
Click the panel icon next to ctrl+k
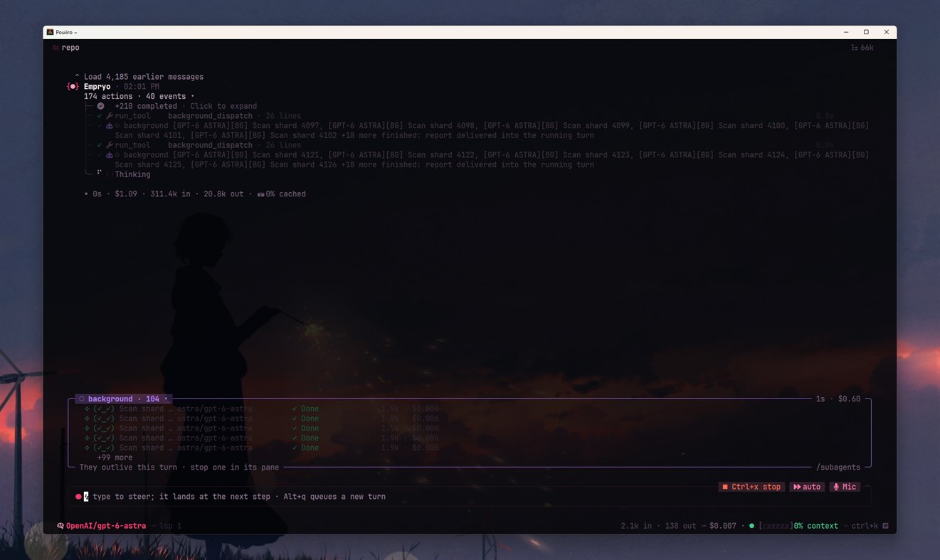click(x=885, y=526)
